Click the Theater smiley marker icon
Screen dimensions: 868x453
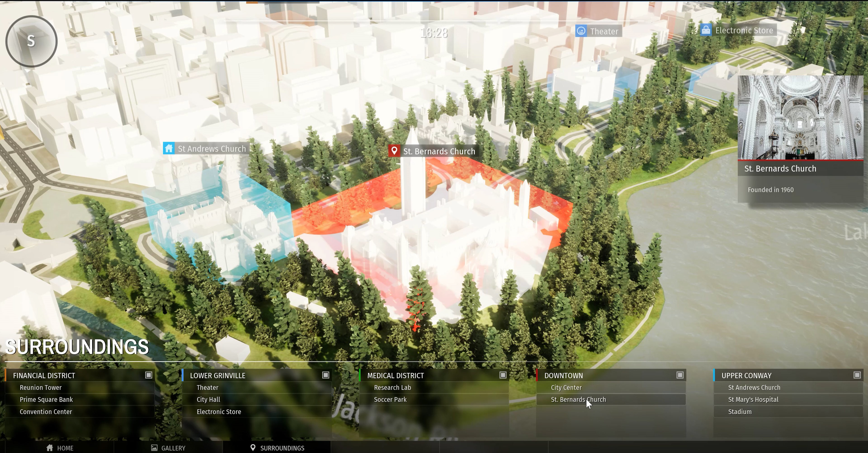[x=581, y=31]
